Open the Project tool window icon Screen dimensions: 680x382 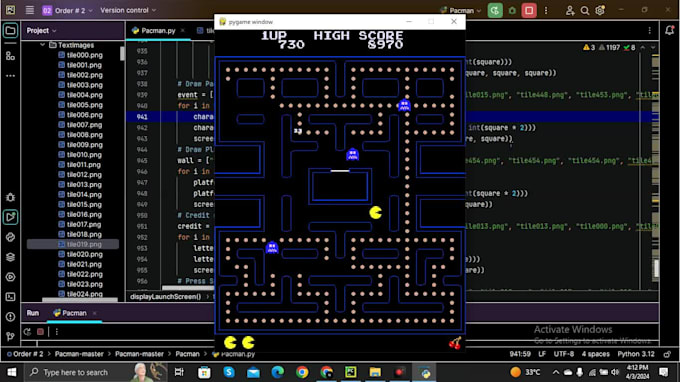(10, 30)
